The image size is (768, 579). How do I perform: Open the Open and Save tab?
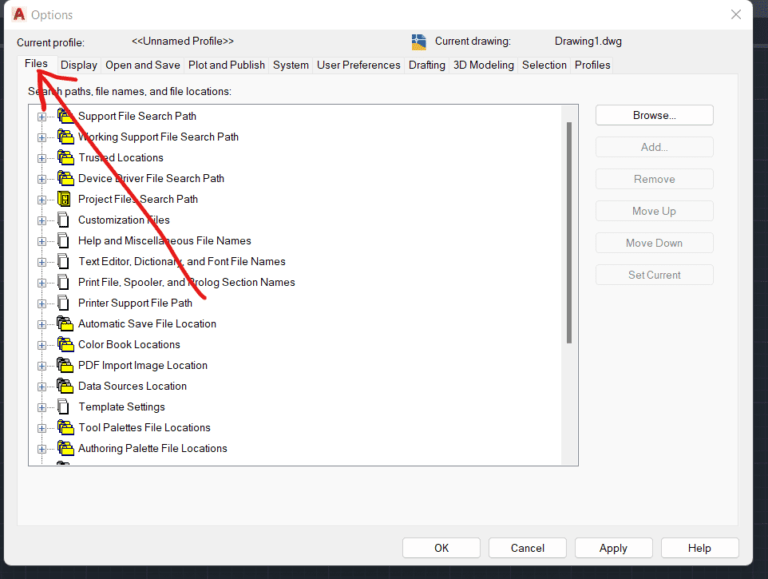coord(143,65)
